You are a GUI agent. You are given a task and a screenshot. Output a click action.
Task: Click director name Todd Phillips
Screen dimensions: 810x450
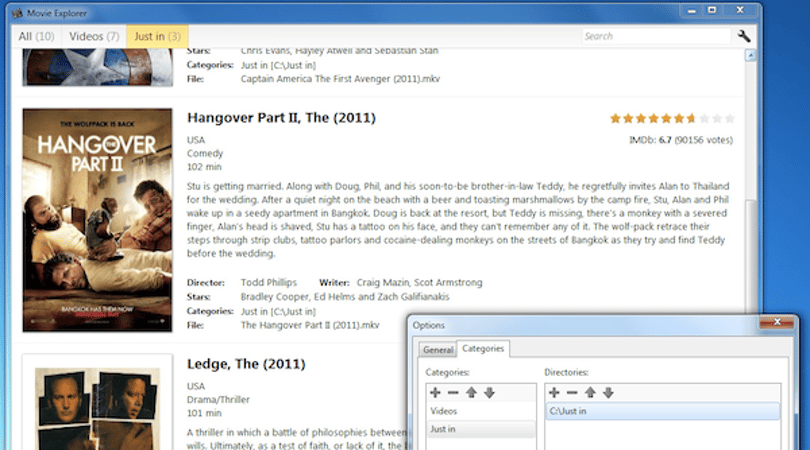click(x=269, y=283)
